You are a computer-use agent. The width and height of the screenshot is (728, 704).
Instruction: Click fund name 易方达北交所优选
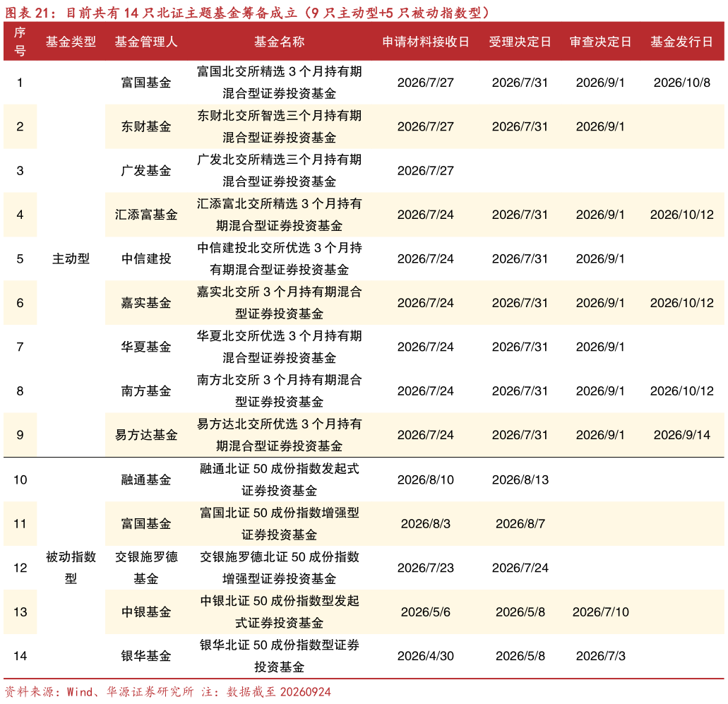247,424
